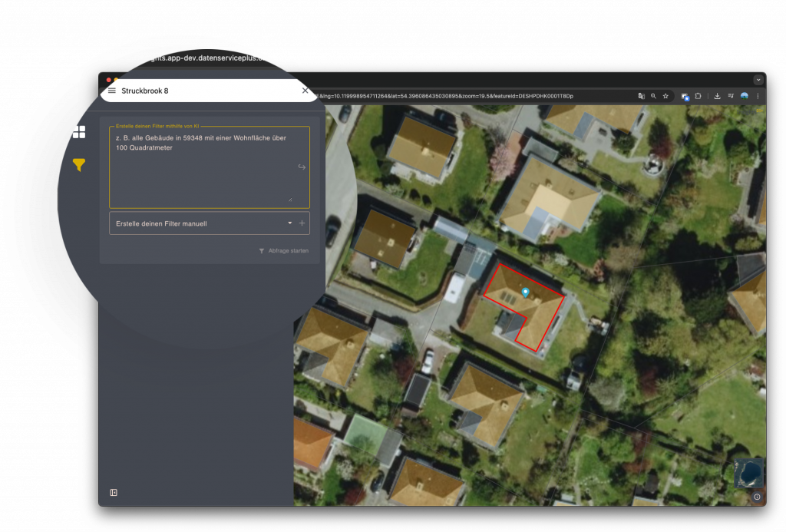Open the hamburger menu beside Struckbrook 8
The height and width of the screenshot is (532, 786).
(112, 91)
